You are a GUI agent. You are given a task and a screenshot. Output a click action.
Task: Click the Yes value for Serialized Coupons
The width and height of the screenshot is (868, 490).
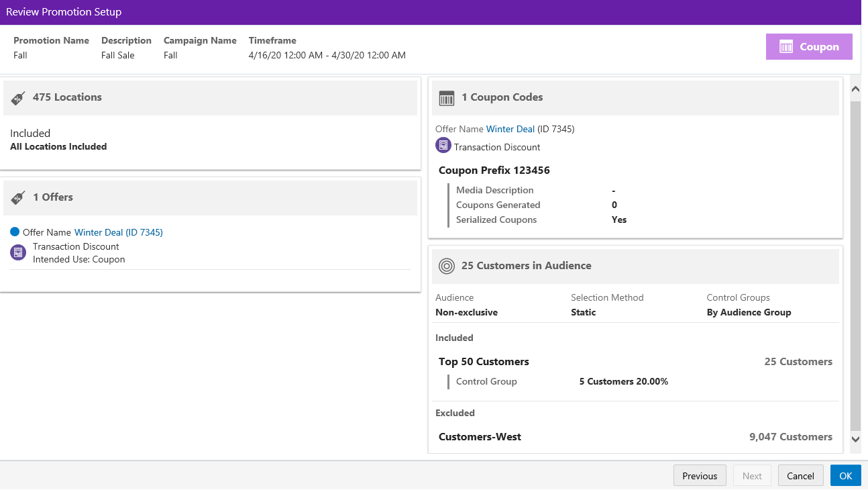tap(619, 219)
